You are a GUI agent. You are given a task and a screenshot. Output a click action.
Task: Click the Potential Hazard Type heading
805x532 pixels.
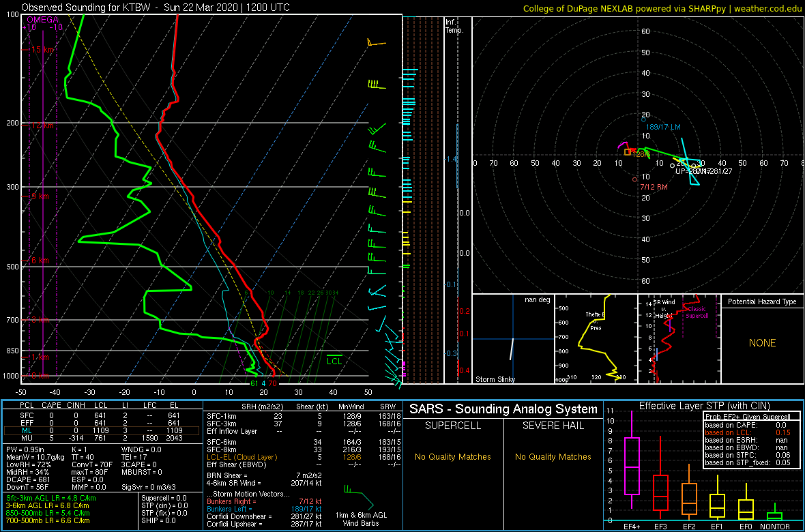point(762,301)
